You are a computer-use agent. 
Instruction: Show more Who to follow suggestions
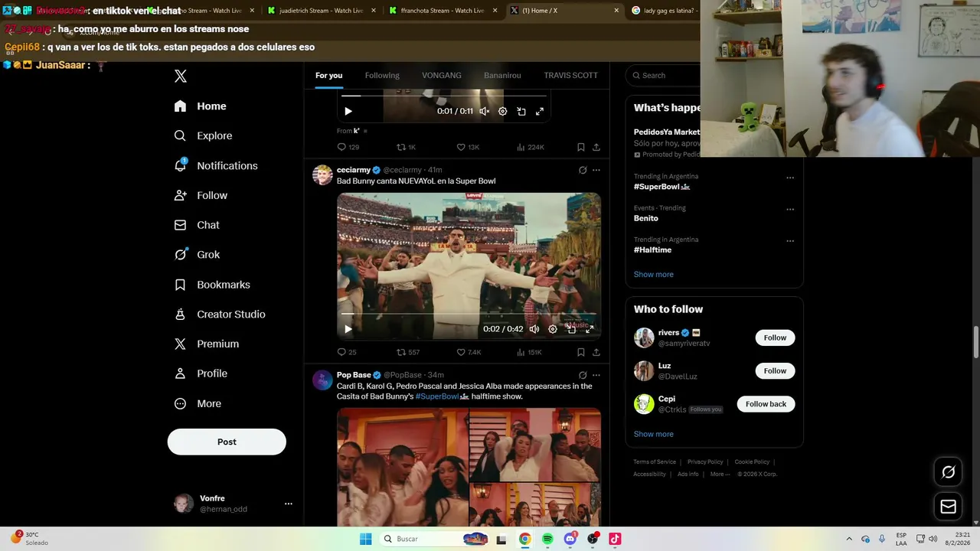[x=654, y=434]
